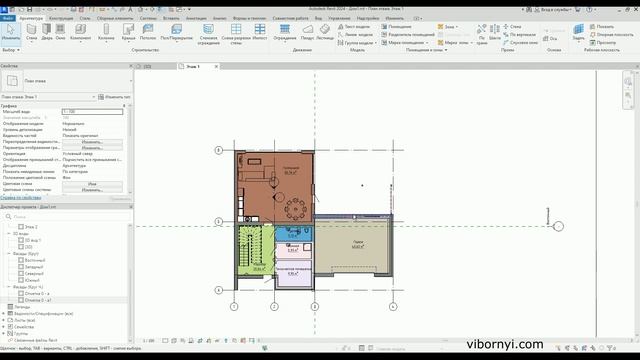Check the Восточный elevation checkbox

click(x=21, y=260)
